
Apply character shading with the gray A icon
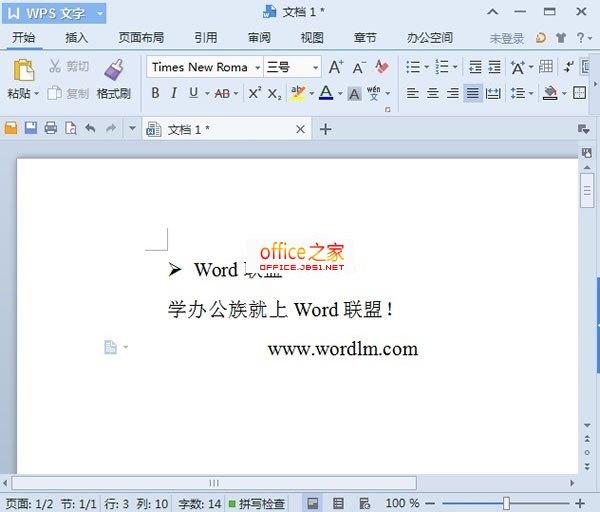354,94
